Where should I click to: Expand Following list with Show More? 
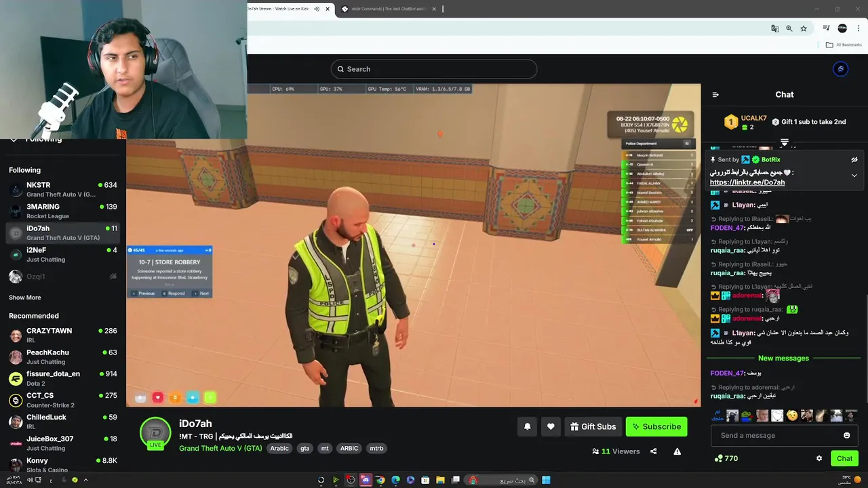pos(25,298)
